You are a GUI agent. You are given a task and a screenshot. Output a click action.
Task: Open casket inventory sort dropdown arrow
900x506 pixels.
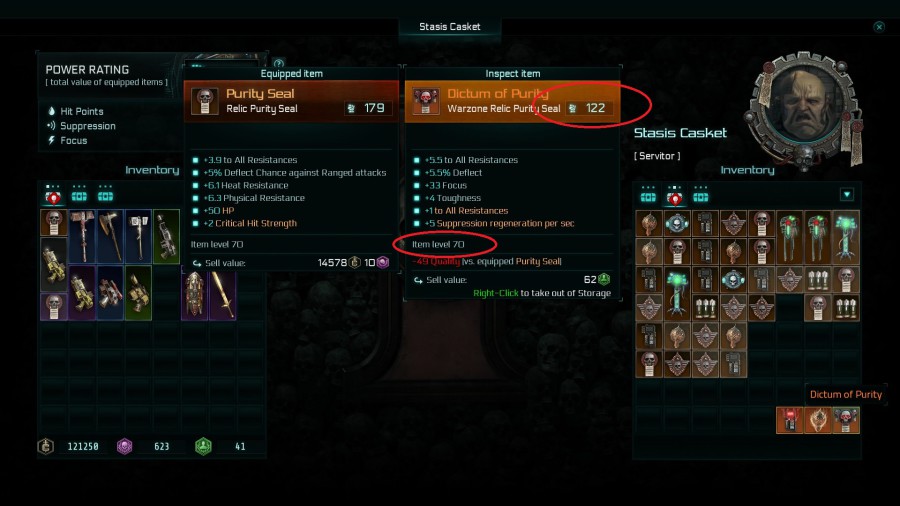pyautogui.click(x=847, y=194)
